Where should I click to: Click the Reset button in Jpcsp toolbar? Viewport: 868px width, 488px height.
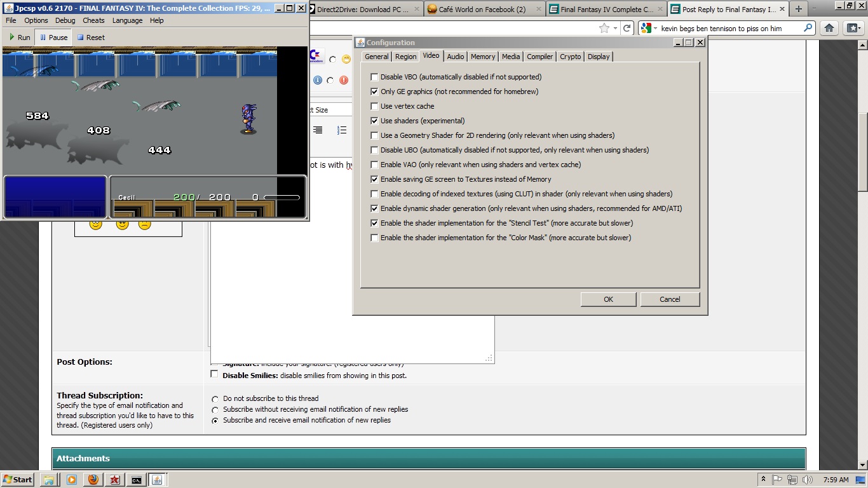(x=91, y=37)
